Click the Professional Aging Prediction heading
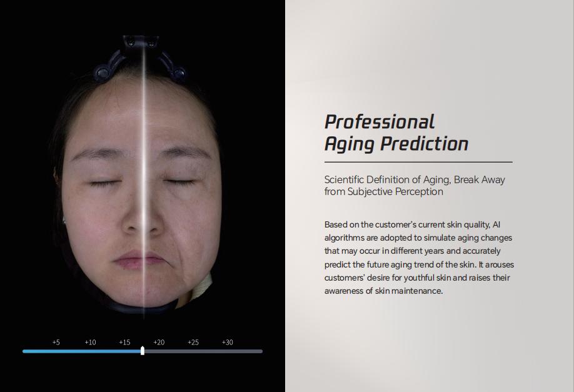The image size is (574, 392). [396, 133]
